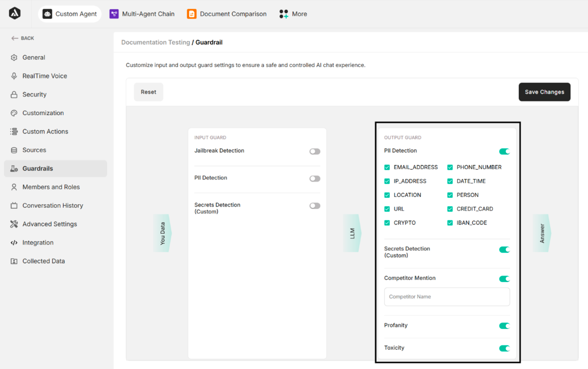Open the More menu in top bar
Image resolution: width=588 pixels, height=369 pixels.
pyautogui.click(x=293, y=14)
